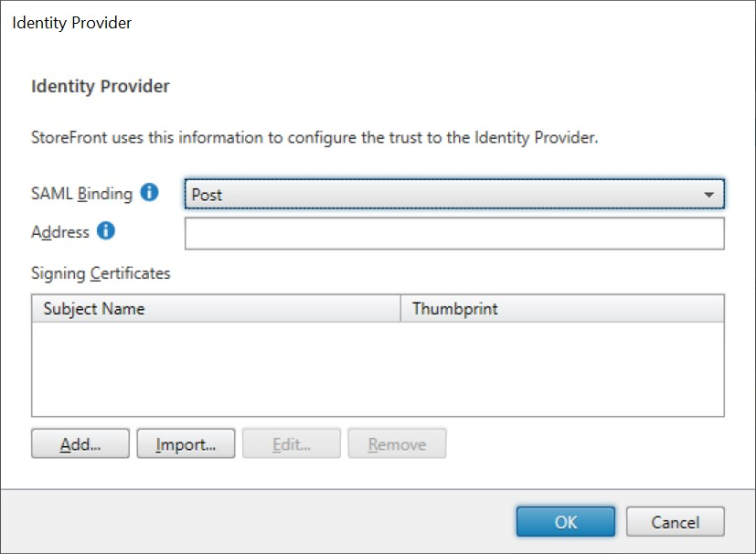The image size is (756, 554).
Task: Click the SAML Binding info icon
Action: (x=148, y=194)
